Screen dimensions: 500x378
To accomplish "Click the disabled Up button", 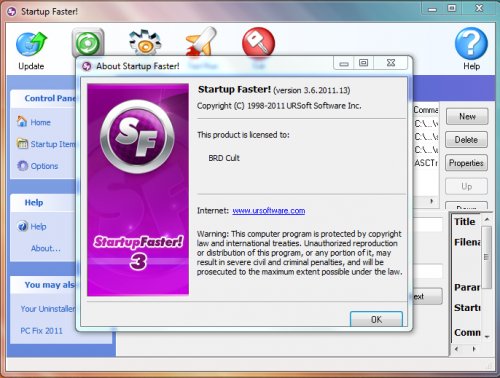I will click(466, 186).
